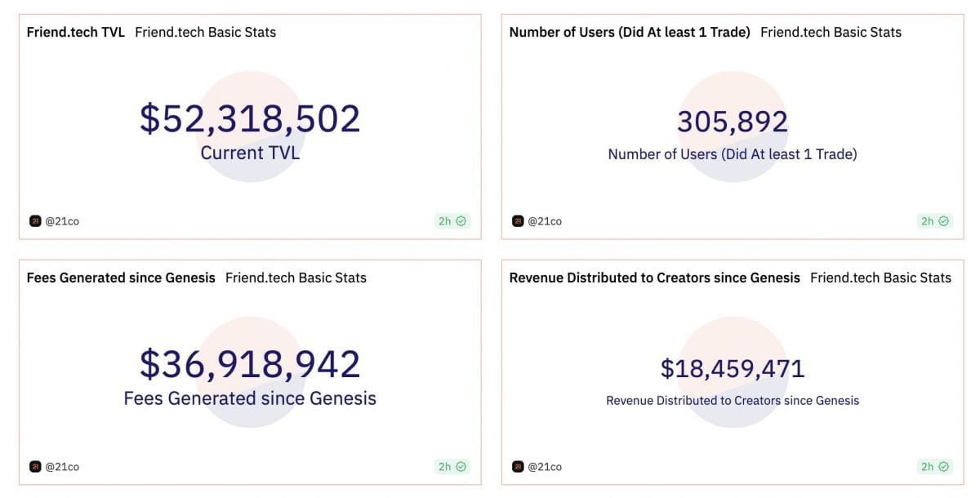
Task: Click the 21co avatar on the Number of Users card
Action: pyautogui.click(x=518, y=220)
